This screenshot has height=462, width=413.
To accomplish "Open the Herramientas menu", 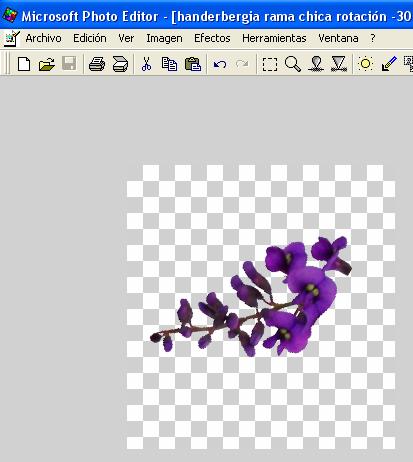I will [274, 38].
